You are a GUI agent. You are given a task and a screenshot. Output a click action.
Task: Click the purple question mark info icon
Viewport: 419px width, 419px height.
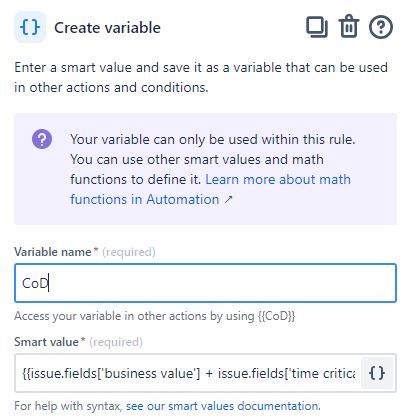pos(42,139)
